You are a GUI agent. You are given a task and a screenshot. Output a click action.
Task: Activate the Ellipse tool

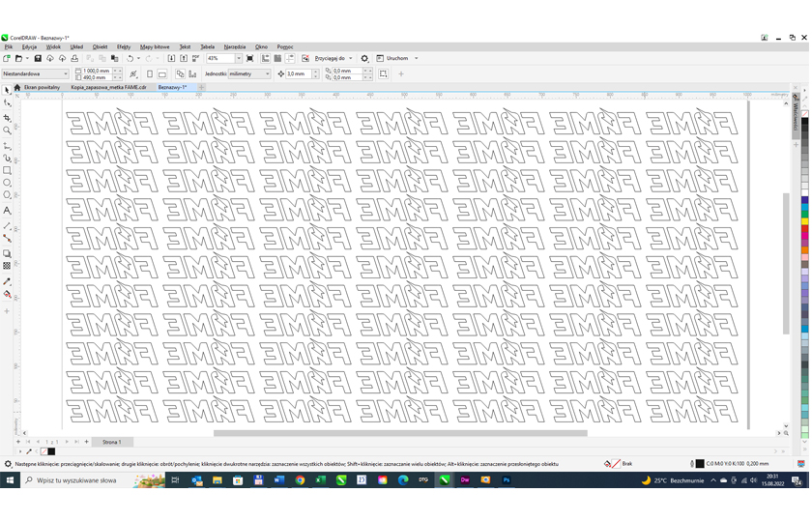[7, 184]
